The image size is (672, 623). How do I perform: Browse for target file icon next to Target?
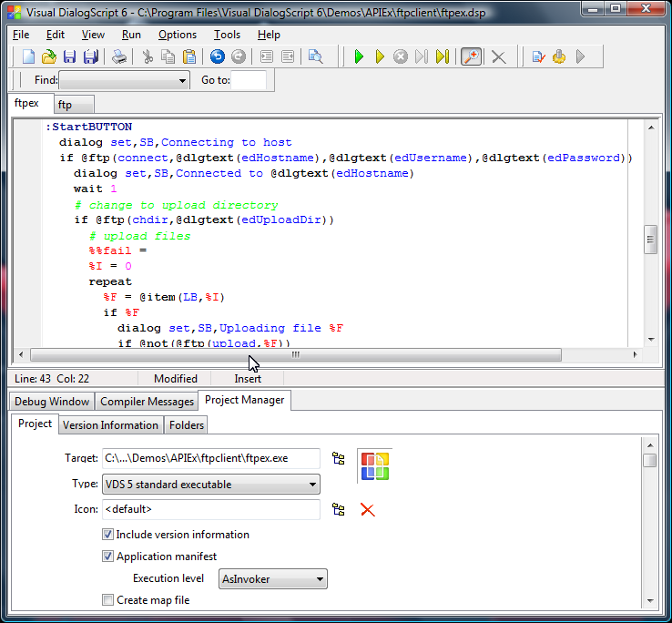click(339, 459)
